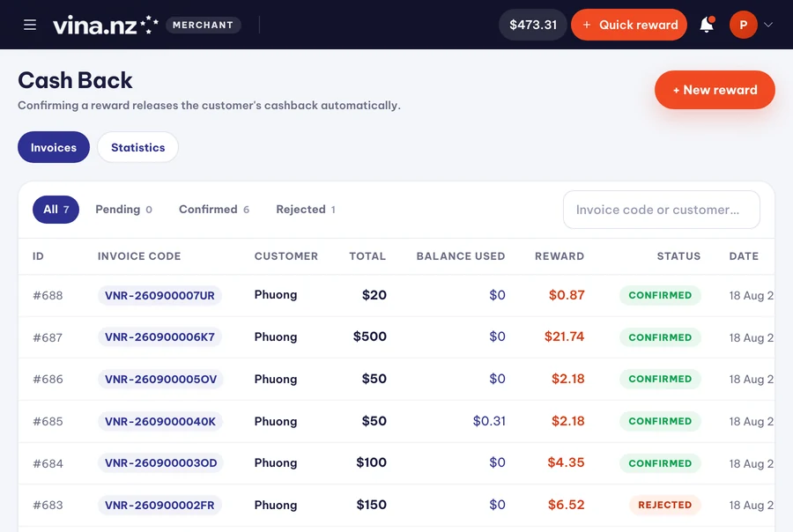
Task: Click the CUSTOMER column header
Action: tap(286, 256)
